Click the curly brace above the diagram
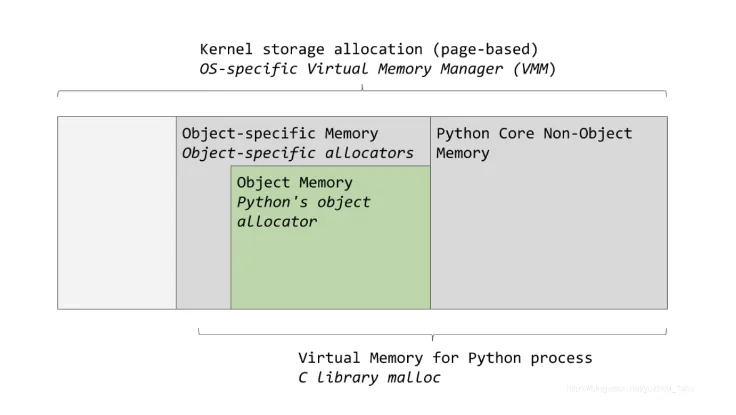The image size is (736, 415). (362, 92)
